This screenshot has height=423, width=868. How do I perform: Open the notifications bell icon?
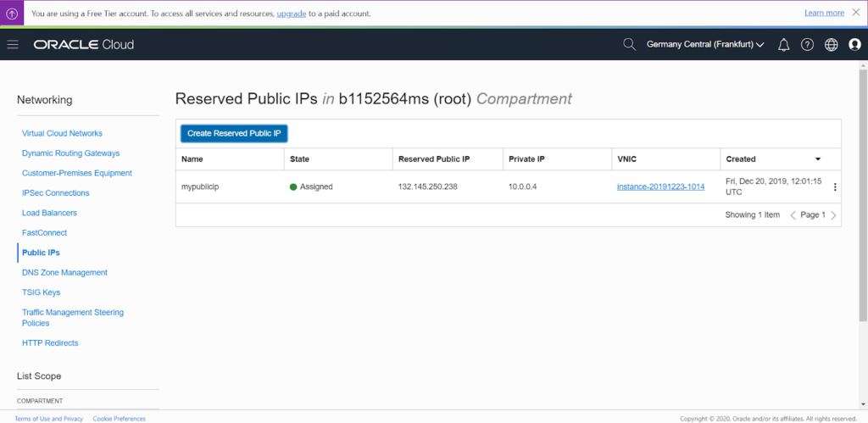click(x=783, y=44)
